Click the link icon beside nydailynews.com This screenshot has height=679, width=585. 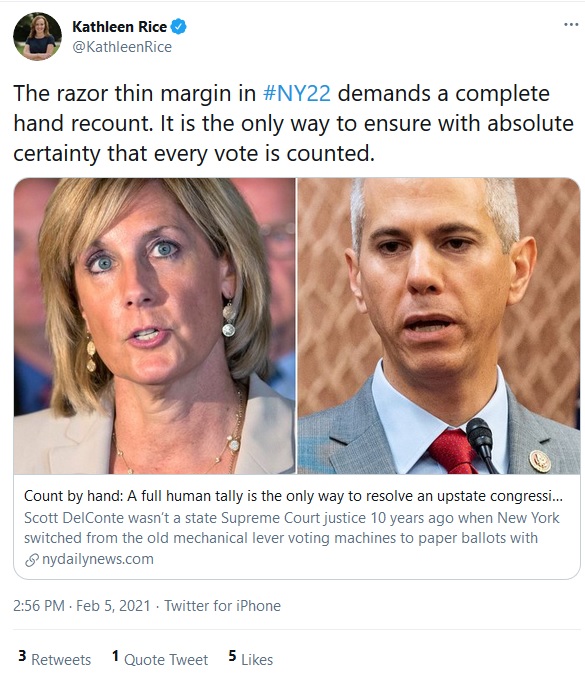tap(32, 559)
